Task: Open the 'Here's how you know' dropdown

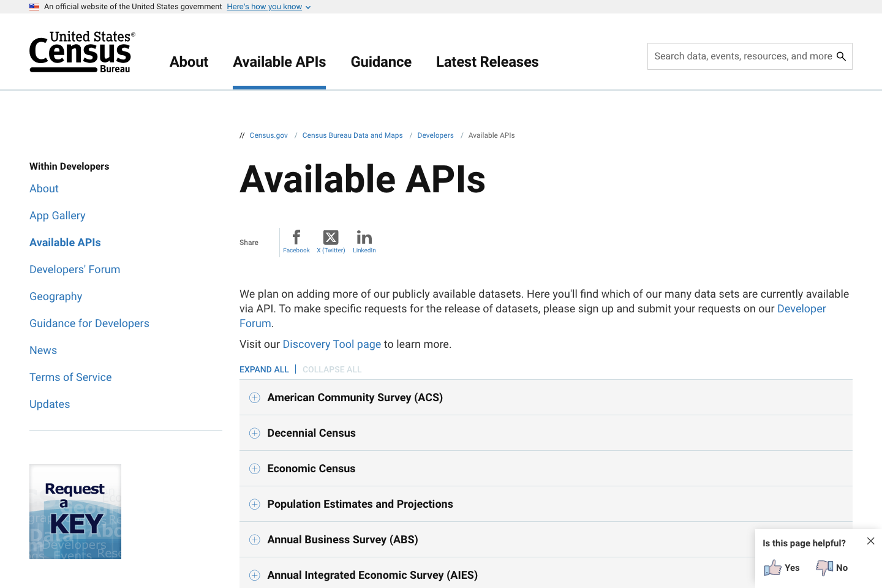Action: [268, 7]
